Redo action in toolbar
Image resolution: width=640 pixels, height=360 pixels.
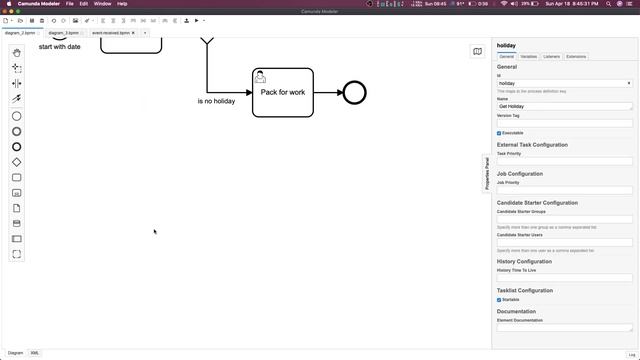point(63,20)
